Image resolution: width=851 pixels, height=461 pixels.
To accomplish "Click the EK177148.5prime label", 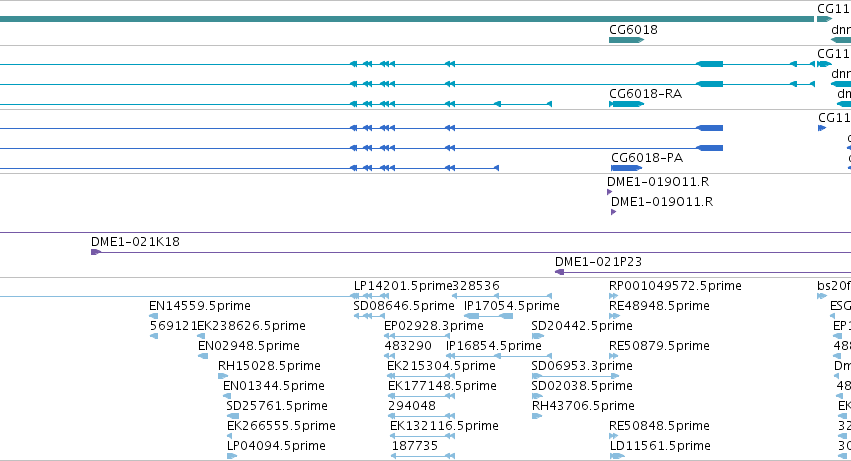I will (x=442, y=386).
